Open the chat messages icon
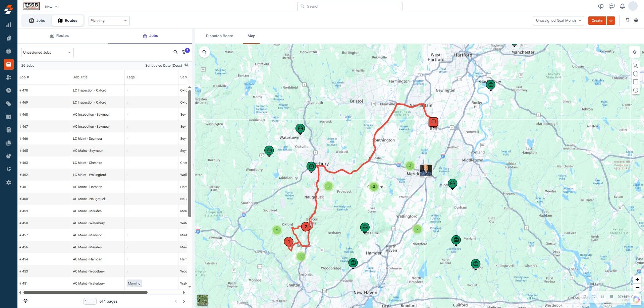This screenshot has width=644, height=308. coord(611,6)
